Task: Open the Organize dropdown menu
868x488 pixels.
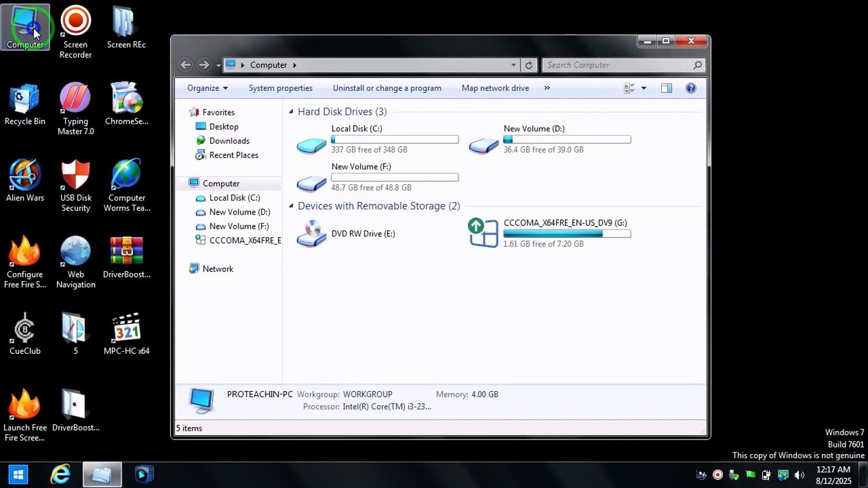Action: pyautogui.click(x=208, y=88)
